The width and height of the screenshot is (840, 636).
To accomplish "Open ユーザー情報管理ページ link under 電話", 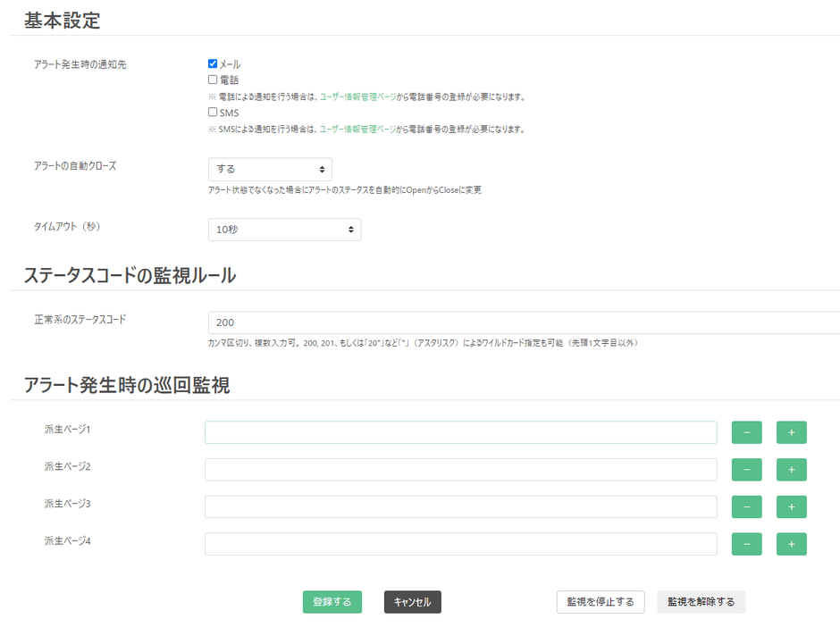I will pyautogui.click(x=358, y=96).
